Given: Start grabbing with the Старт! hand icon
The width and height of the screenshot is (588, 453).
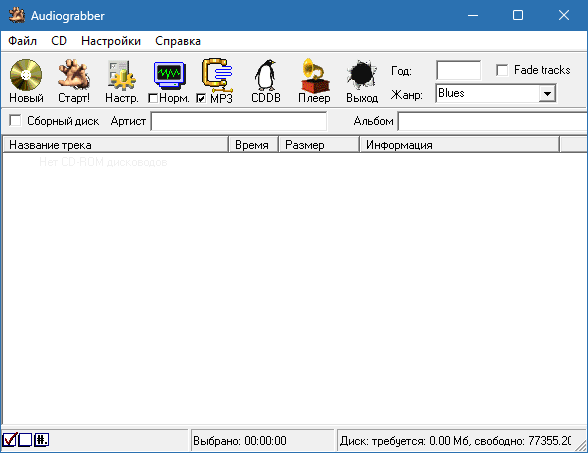Looking at the screenshot, I should coord(74,74).
